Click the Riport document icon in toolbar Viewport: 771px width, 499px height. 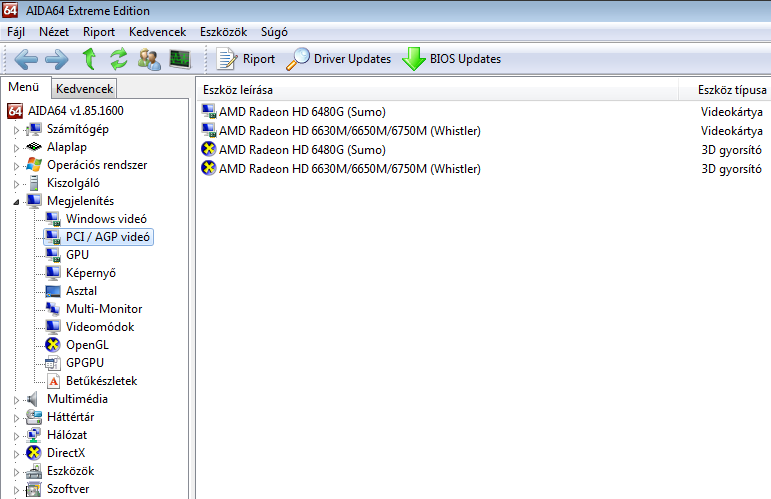[227, 59]
